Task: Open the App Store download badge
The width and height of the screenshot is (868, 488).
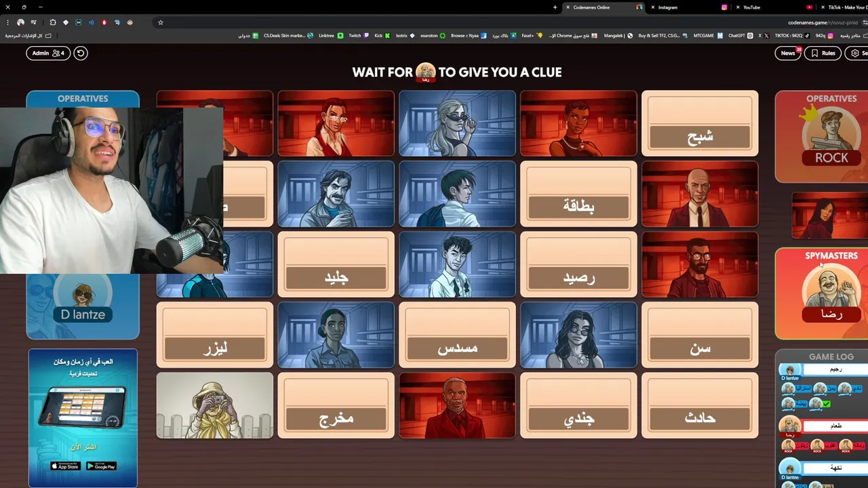Action: [x=65, y=466]
